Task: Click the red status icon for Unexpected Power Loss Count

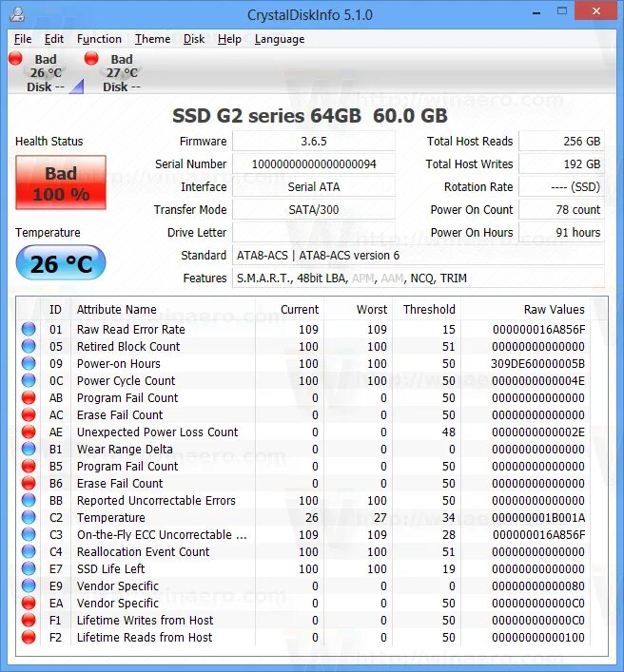Action: click(x=29, y=432)
